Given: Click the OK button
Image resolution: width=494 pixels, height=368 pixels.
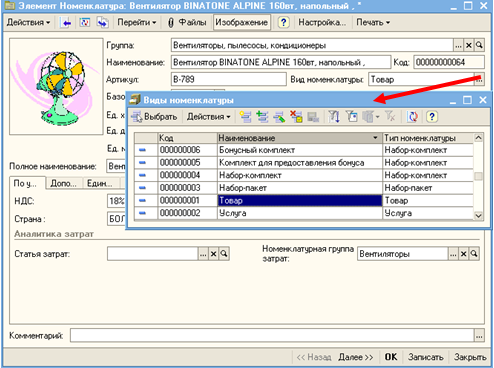Looking at the screenshot, I should pyautogui.click(x=391, y=357).
